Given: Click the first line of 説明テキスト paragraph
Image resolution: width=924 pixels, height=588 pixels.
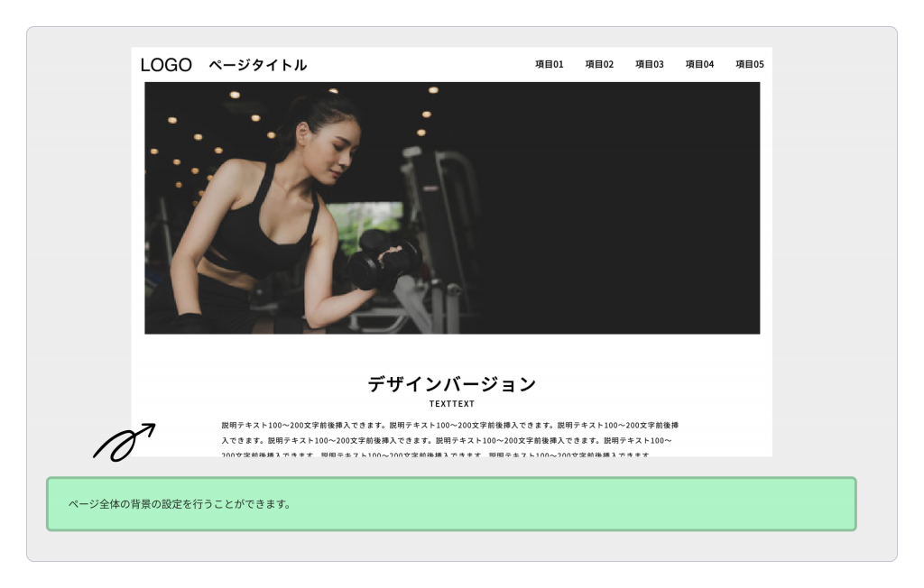Looking at the screenshot, I should (449, 425).
